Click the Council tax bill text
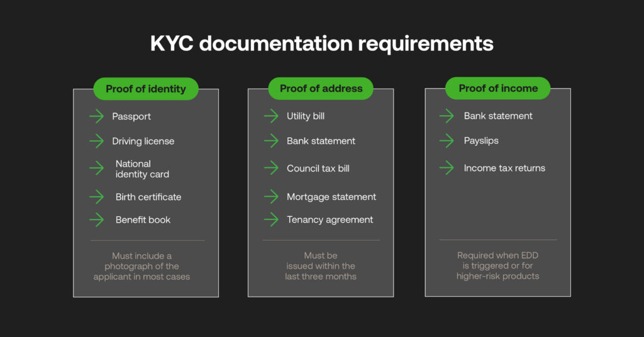Image resolution: width=644 pixels, height=337 pixels. click(x=318, y=168)
